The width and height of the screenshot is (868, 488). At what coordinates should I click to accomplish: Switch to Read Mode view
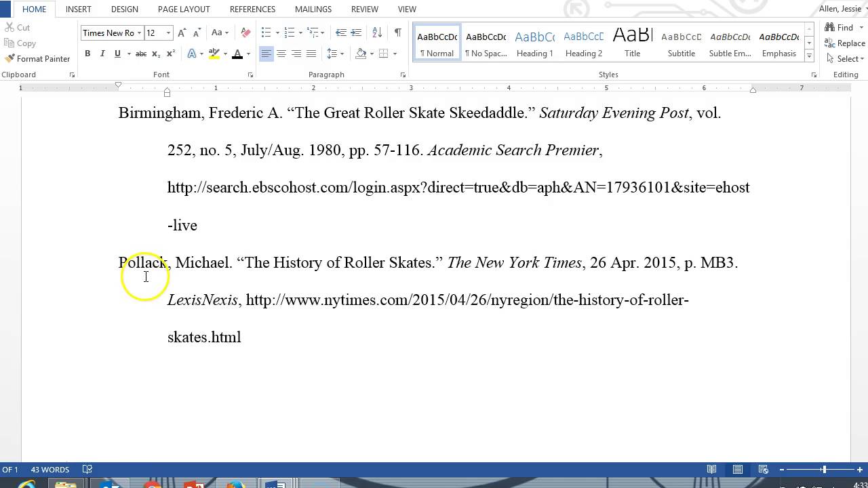[712, 469]
